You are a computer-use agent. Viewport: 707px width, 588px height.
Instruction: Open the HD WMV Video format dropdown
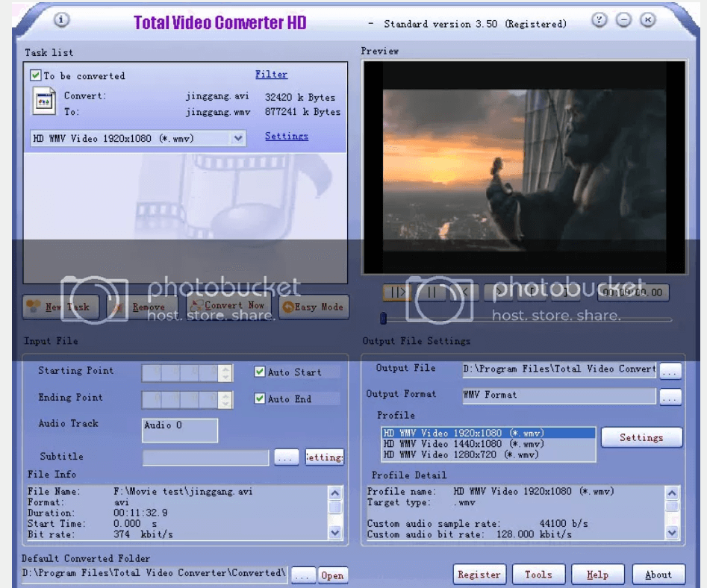click(238, 138)
